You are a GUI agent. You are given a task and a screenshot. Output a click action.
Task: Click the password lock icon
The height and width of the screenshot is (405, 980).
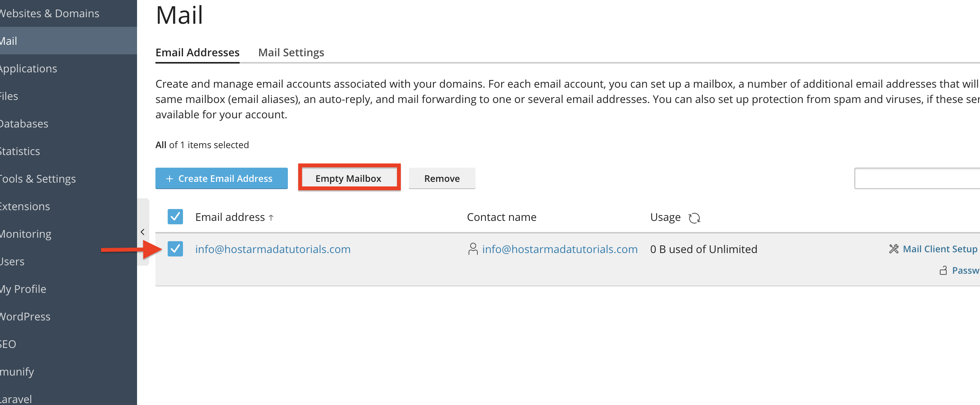(943, 271)
